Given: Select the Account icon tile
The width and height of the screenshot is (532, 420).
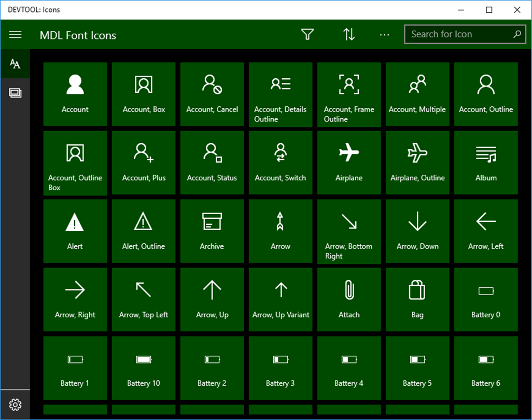Looking at the screenshot, I should click(75, 94).
